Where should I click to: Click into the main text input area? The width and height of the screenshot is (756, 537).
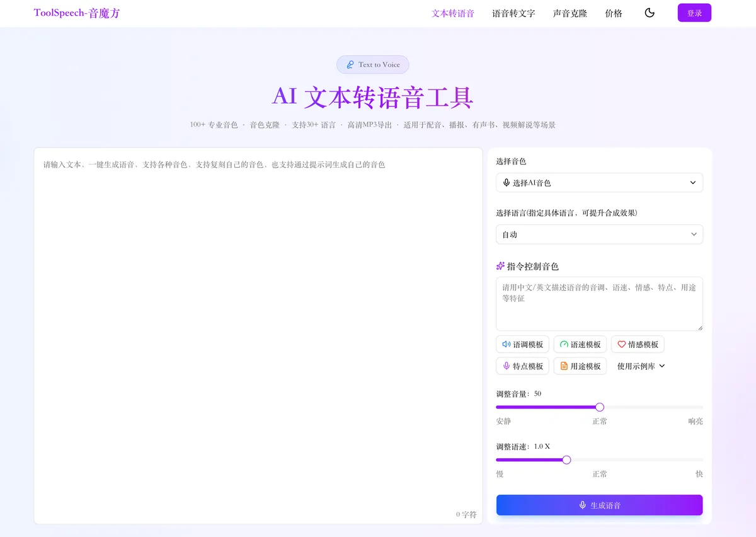(x=258, y=335)
